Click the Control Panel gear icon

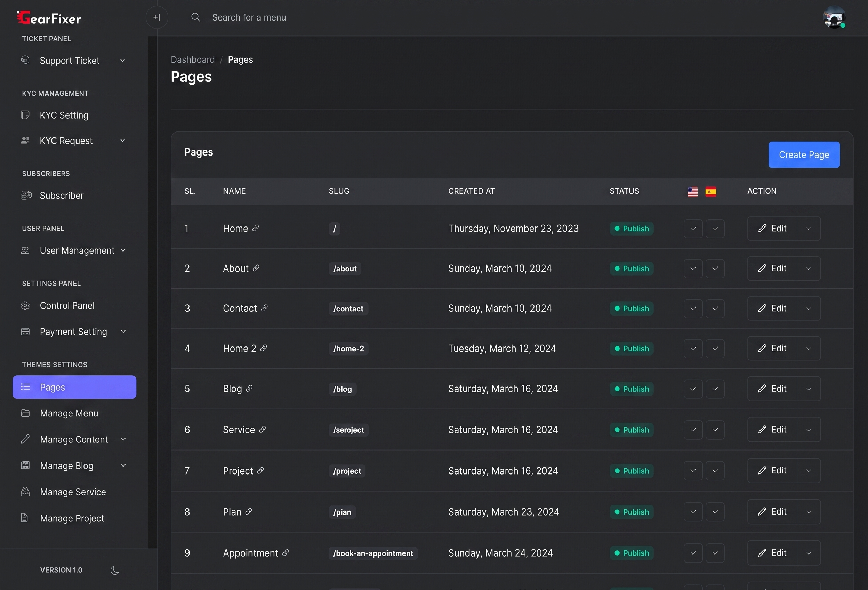point(25,305)
